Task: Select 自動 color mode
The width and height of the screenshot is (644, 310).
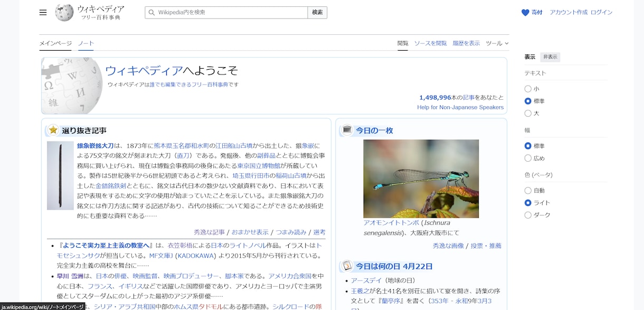Action: [528, 191]
